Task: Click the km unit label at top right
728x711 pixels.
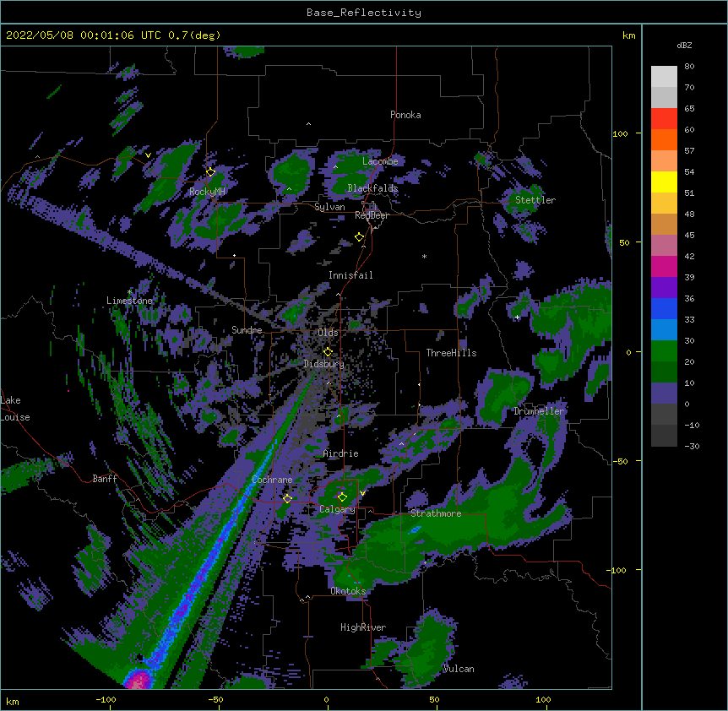Action: click(x=628, y=35)
